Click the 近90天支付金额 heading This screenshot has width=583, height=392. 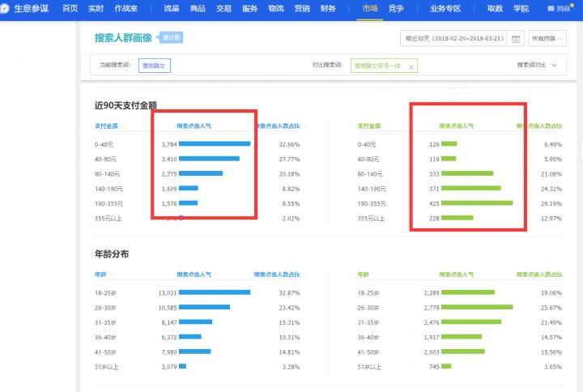point(126,105)
